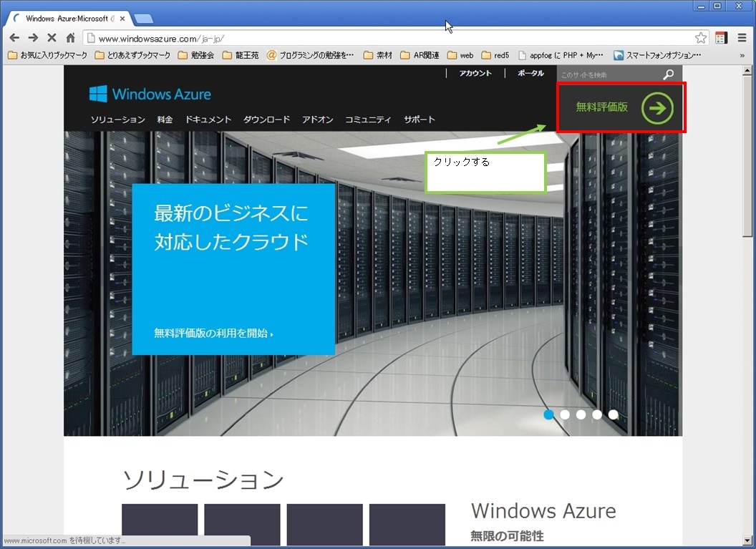The width and height of the screenshot is (756, 549).
Task: Click 無料評価版の利用を開始 link
Action: click(213, 333)
